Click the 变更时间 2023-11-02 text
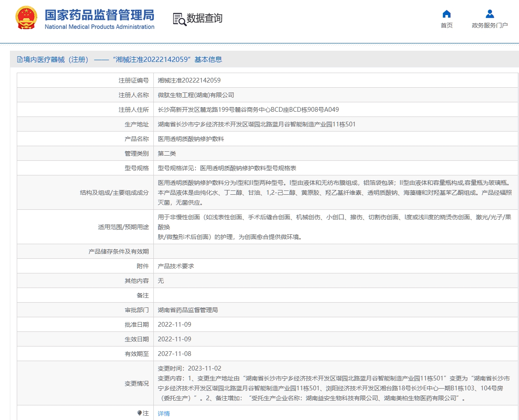 pos(189,368)
